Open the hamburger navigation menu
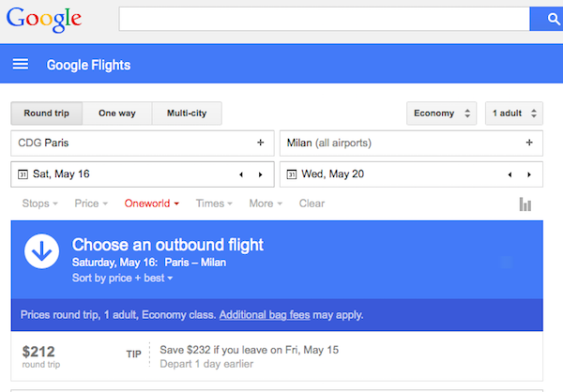 [21, 65]
